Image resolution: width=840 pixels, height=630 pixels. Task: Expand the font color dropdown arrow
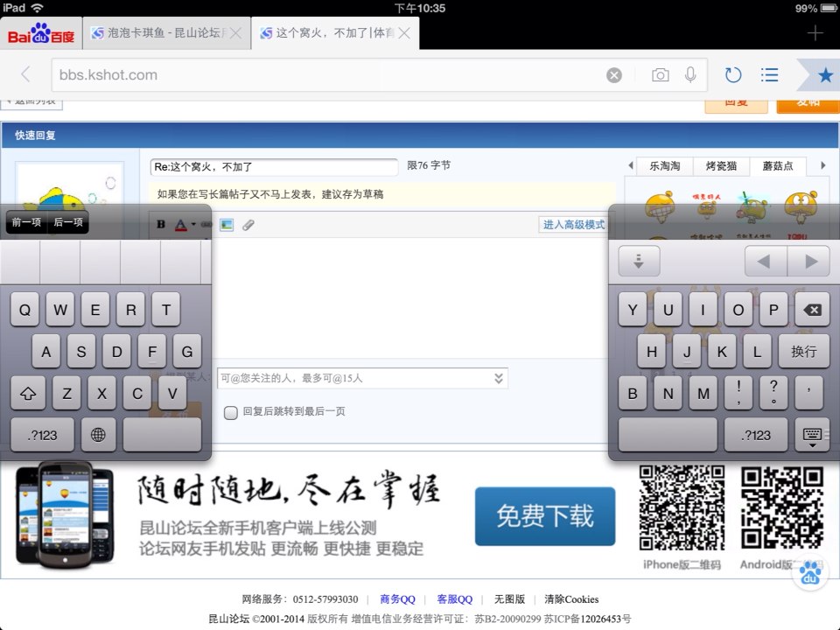193,225
